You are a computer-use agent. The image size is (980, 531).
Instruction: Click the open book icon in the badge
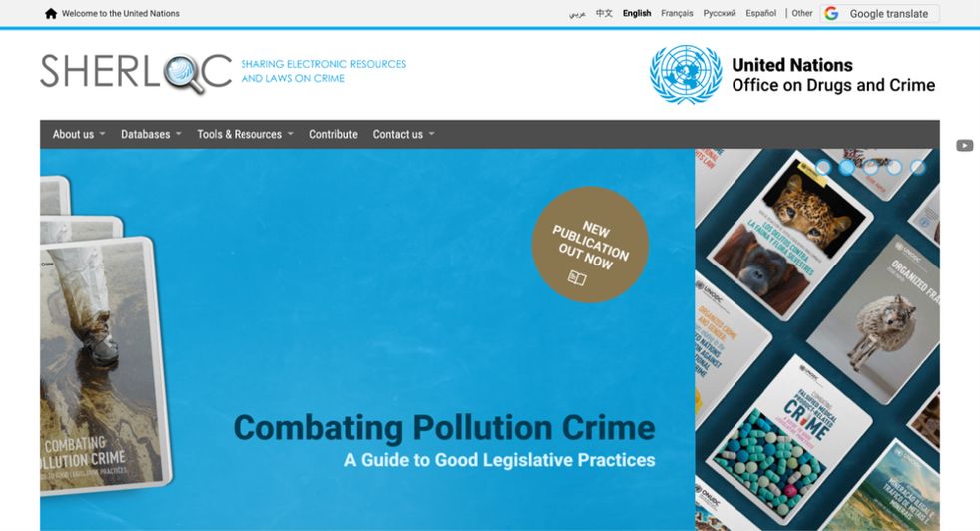coord(576,277)
